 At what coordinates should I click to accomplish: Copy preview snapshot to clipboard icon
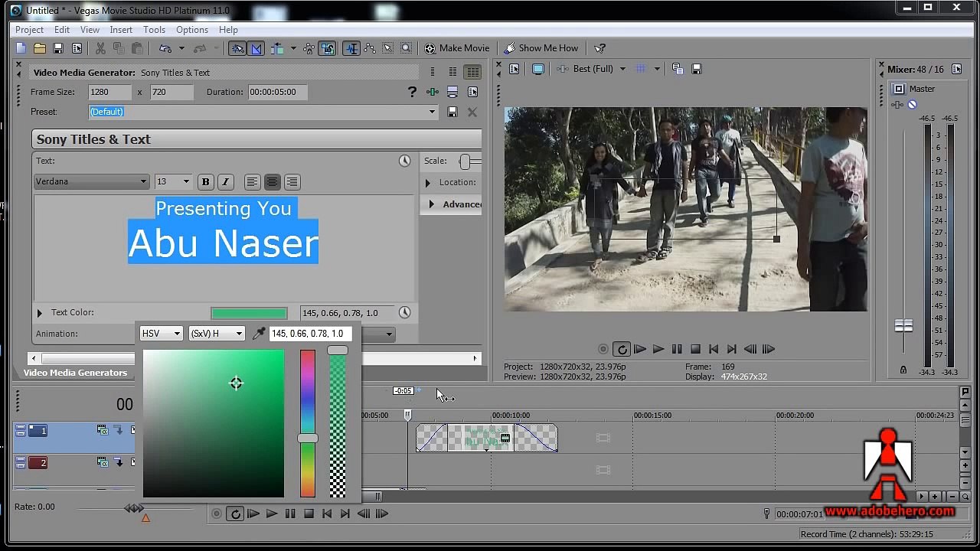[x=678, y=69]
